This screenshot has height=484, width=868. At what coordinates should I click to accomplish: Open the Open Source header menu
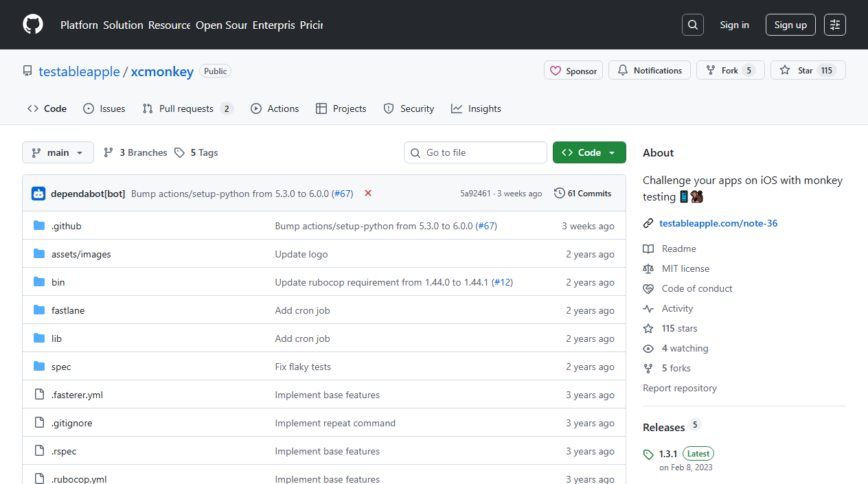click(x=221, y=25)
